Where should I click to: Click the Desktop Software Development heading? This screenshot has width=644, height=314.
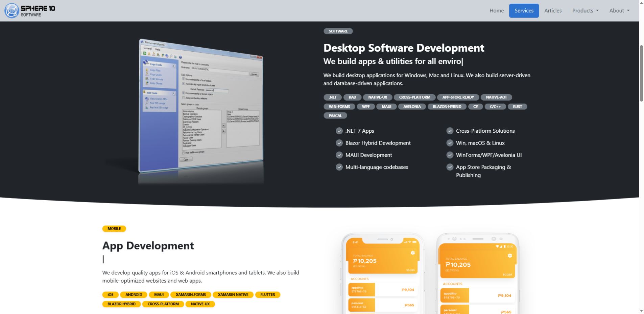404,48
